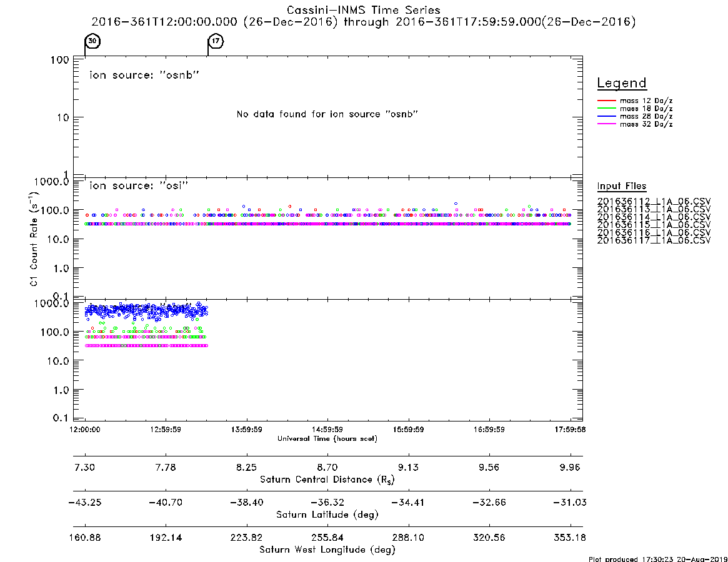Click the -43.25 latitude value
This screenshot has height=562, width=728.
click(85, 503)
